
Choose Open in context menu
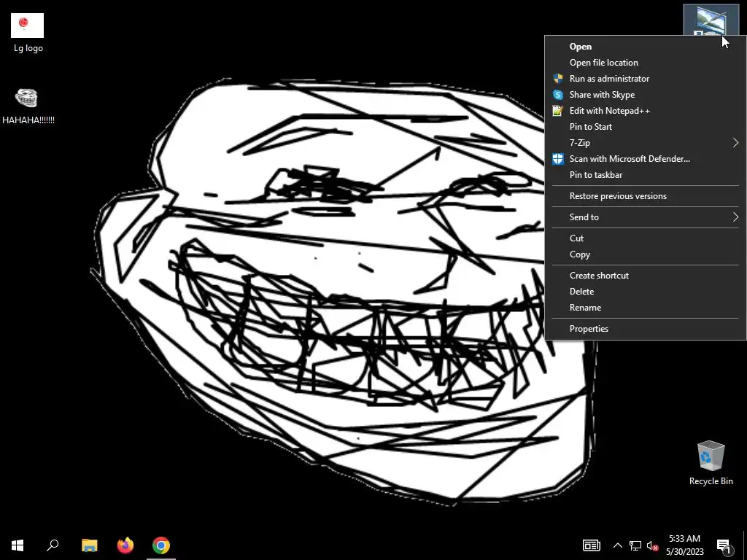tap(645, 46)
